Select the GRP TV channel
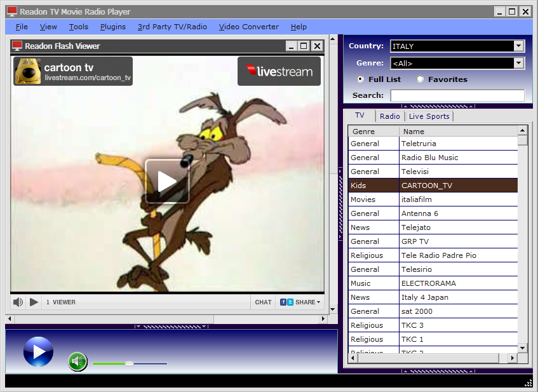Screen dimensions: 538x392 pos(433,241)
